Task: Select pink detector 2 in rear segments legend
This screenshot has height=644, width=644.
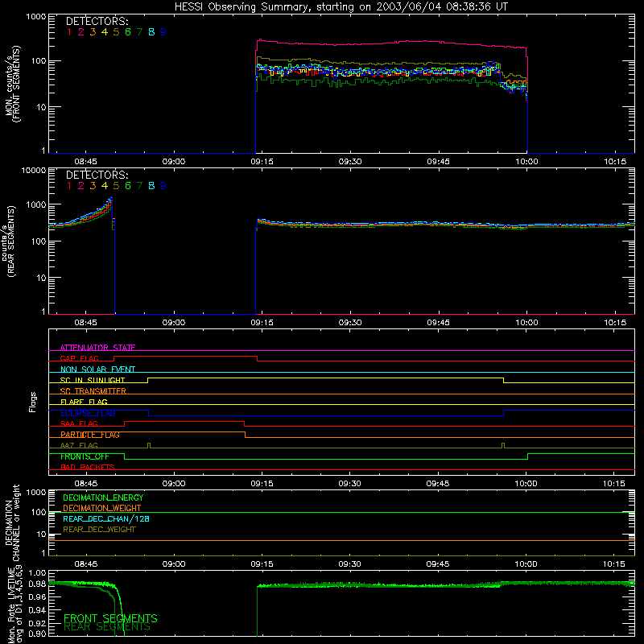Action: 81,186
